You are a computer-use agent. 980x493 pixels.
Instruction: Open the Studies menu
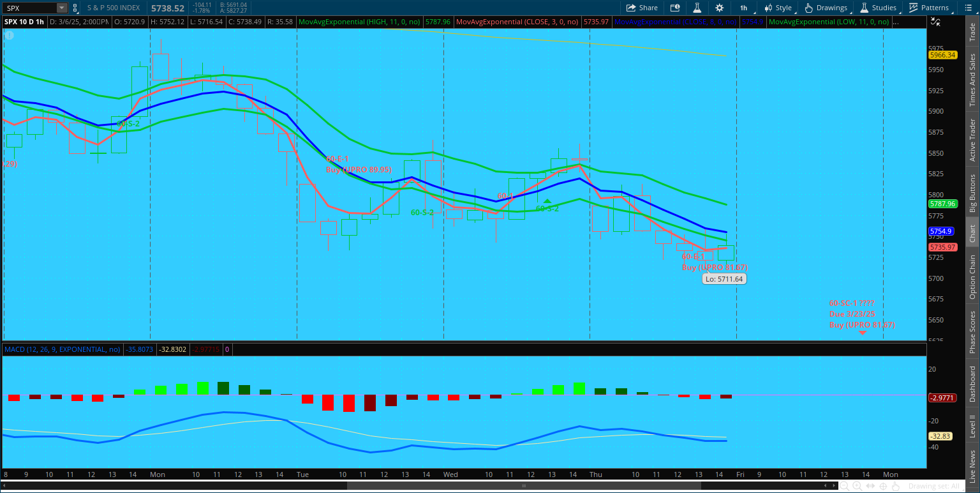point(879,8)
